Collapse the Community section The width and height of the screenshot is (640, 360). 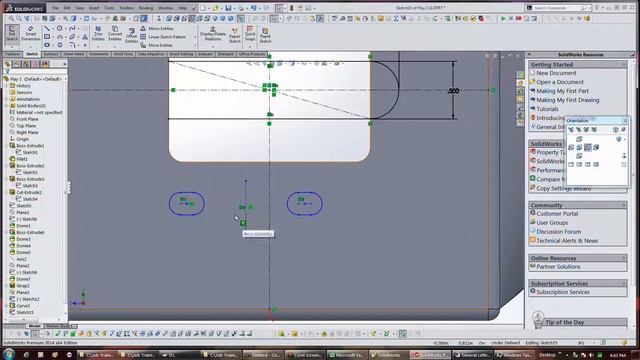pos(624,205)
